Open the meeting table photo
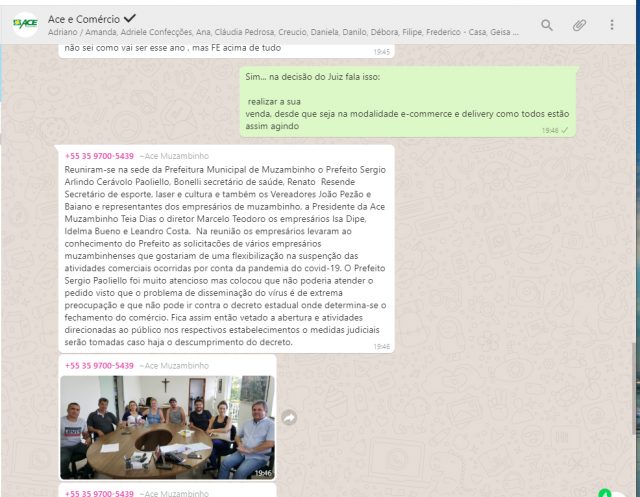640x497 pixels. (167, 427)
